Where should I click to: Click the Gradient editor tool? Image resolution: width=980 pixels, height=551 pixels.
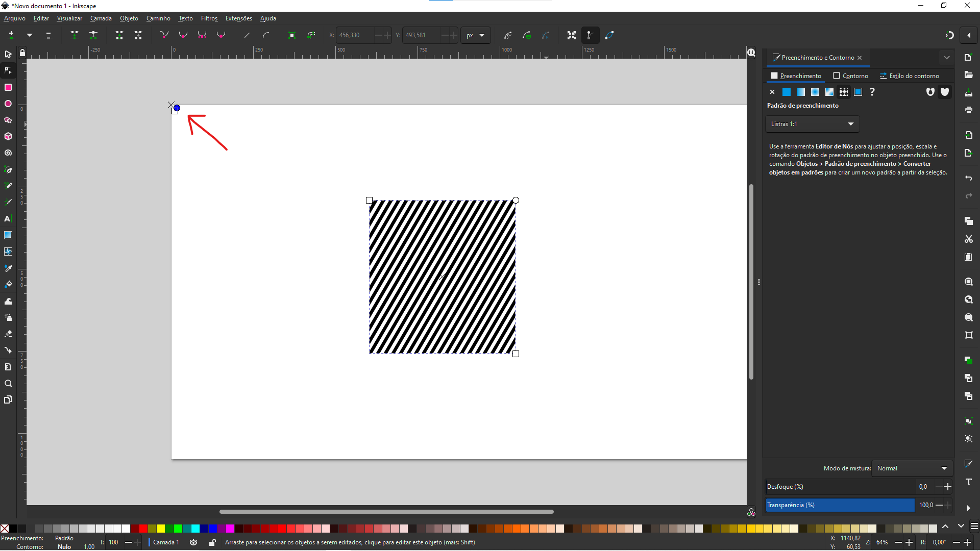click(x=9, y=235)
